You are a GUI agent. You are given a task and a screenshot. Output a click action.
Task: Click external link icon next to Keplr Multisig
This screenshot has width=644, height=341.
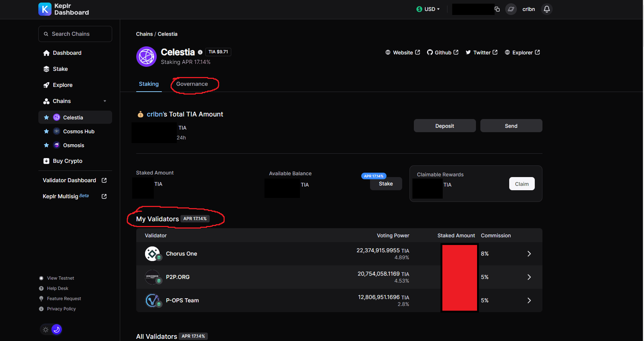pos(104,196)
